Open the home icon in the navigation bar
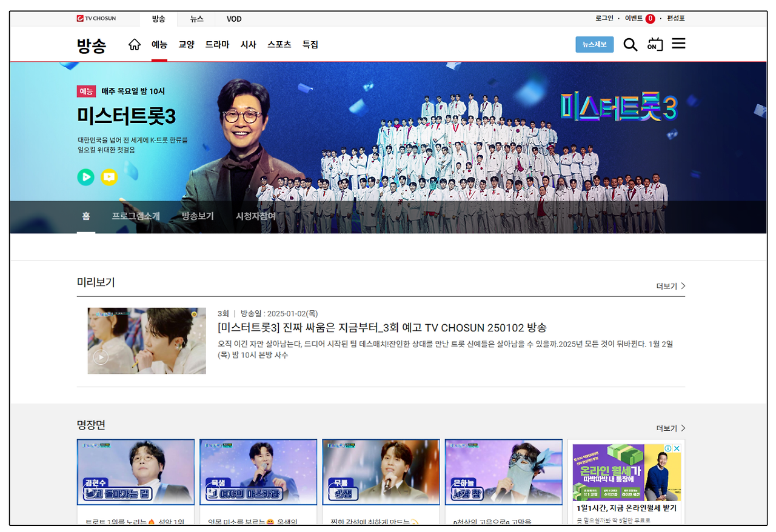The height and width of the screenshot is (532, 776). point(135,44)
